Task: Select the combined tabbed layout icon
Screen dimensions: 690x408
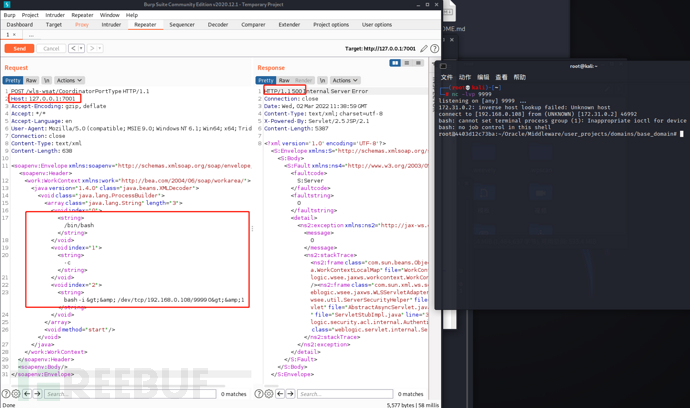Action: [x=418, y=63]
